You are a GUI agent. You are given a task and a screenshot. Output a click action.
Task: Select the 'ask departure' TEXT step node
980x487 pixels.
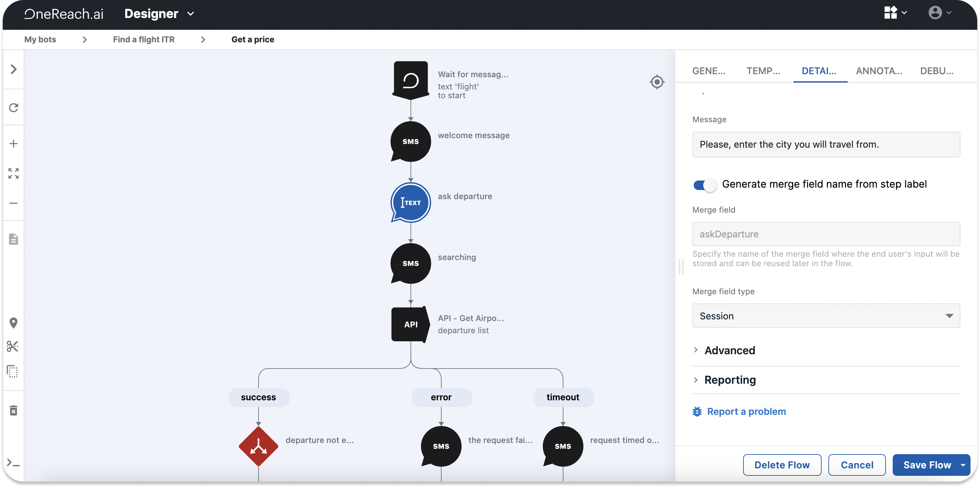pos(410,203)
